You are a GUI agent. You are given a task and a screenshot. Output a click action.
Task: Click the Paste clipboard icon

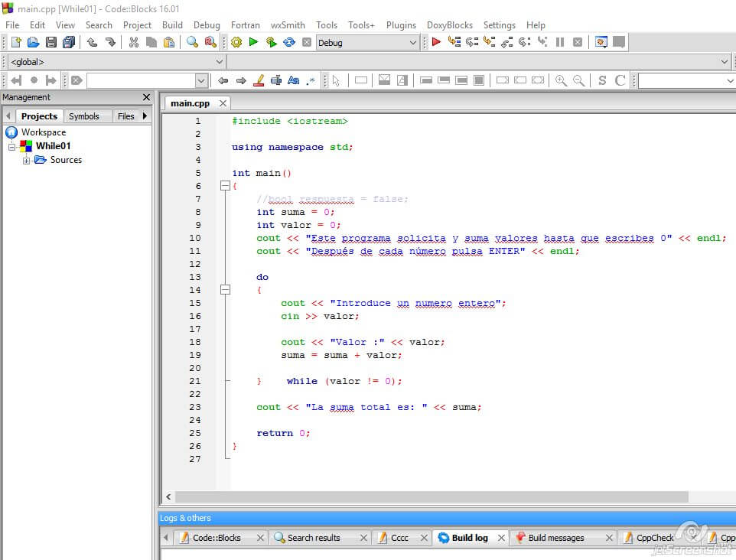click(x=169, y=42)
